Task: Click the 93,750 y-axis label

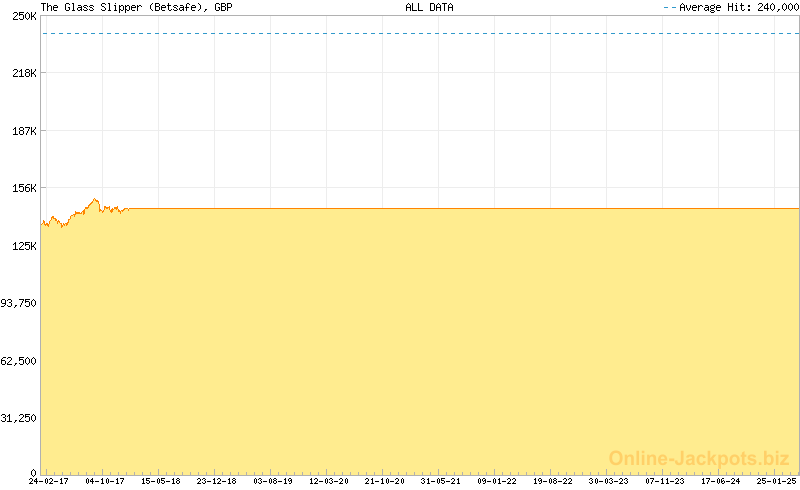Action: click(20, 303)
